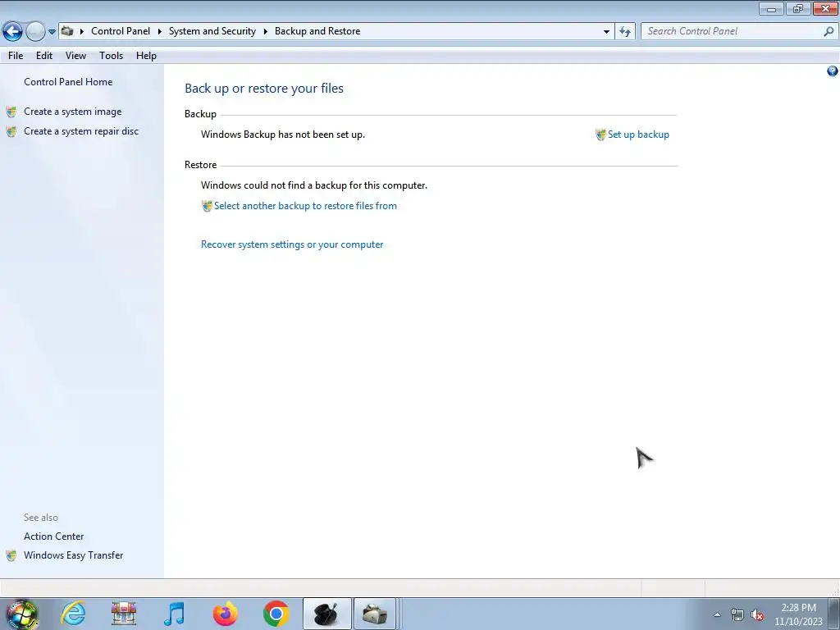Show hidden system tray icons arrow
Image resolution: width=840 pixels, height=630 pixels.
(x=717, y=614)
